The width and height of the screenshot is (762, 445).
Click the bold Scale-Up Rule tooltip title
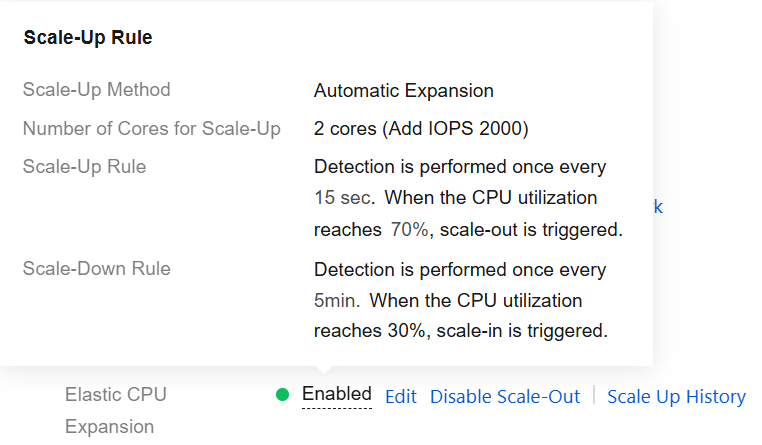pyautogui.click(x=88, y=38)
